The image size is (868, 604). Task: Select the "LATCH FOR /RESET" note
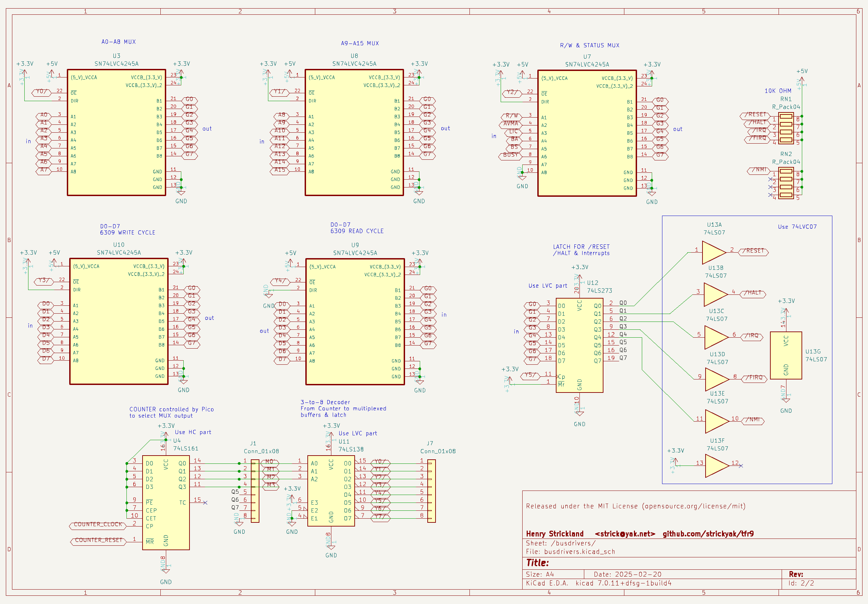click(581, 246)
